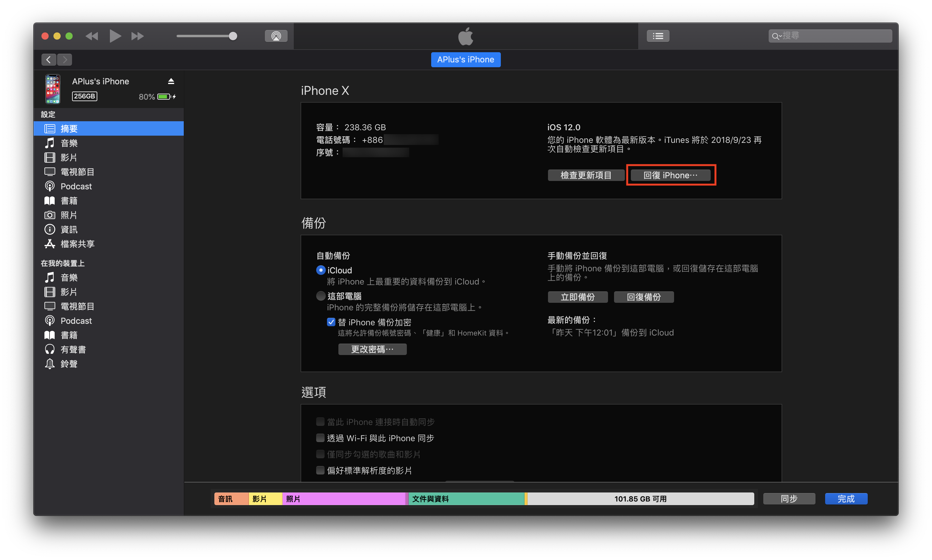Screen dimensions: 932x560
Task: Click the rewind playback button
Action: click(92, 36)
